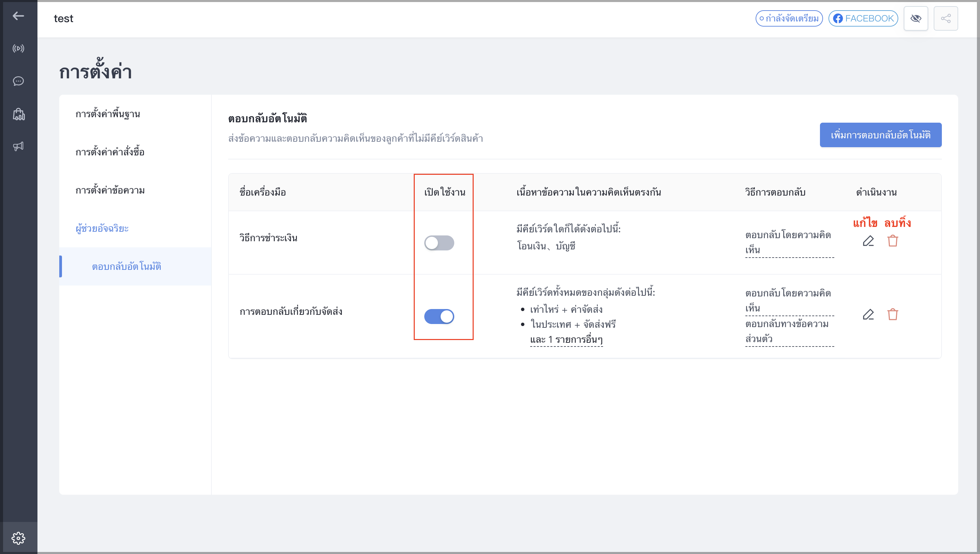This screenshot has height=554, width=980.
Task: Open the megaphone marketing sidebar icon
Action: pyautogui.click(x=18, y=146)
